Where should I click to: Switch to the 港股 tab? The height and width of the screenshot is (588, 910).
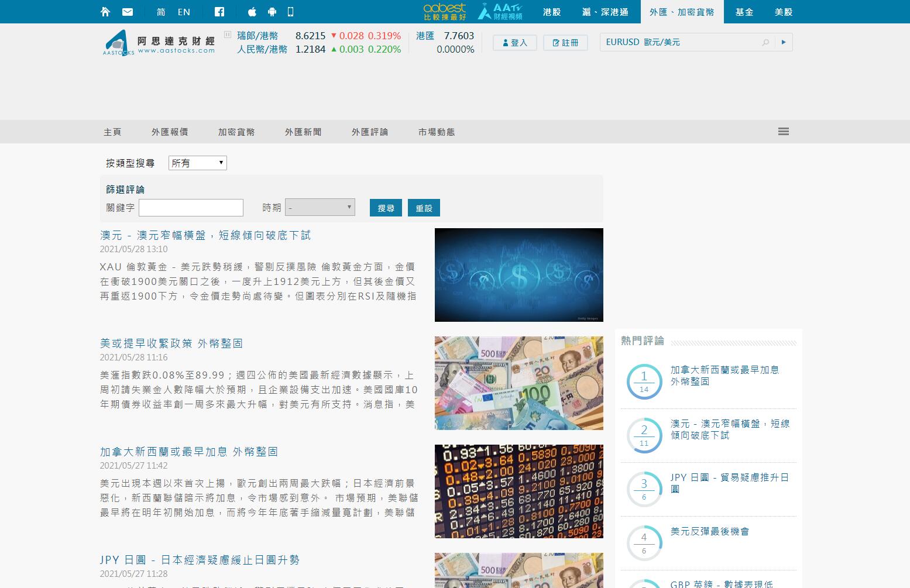(x=552, y=12)
